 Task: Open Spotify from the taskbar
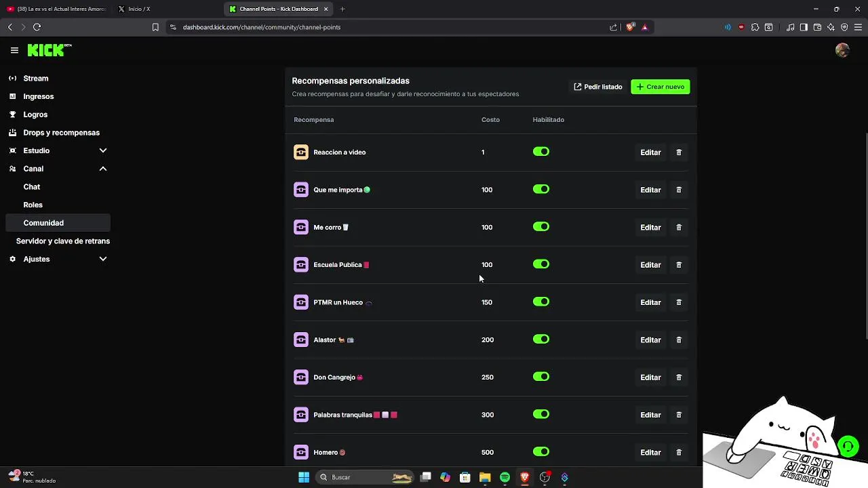pyautogui.click(x=505, y=478)
